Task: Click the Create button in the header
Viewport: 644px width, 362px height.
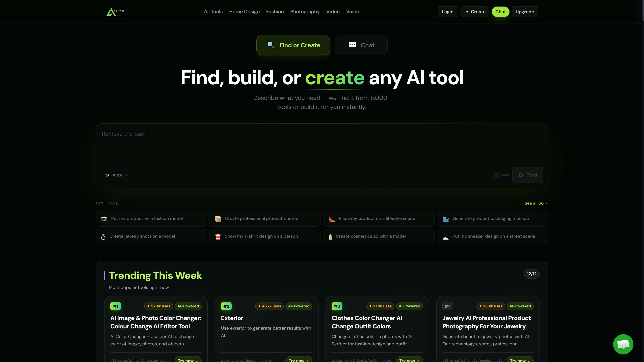Action: click(474, 12)
